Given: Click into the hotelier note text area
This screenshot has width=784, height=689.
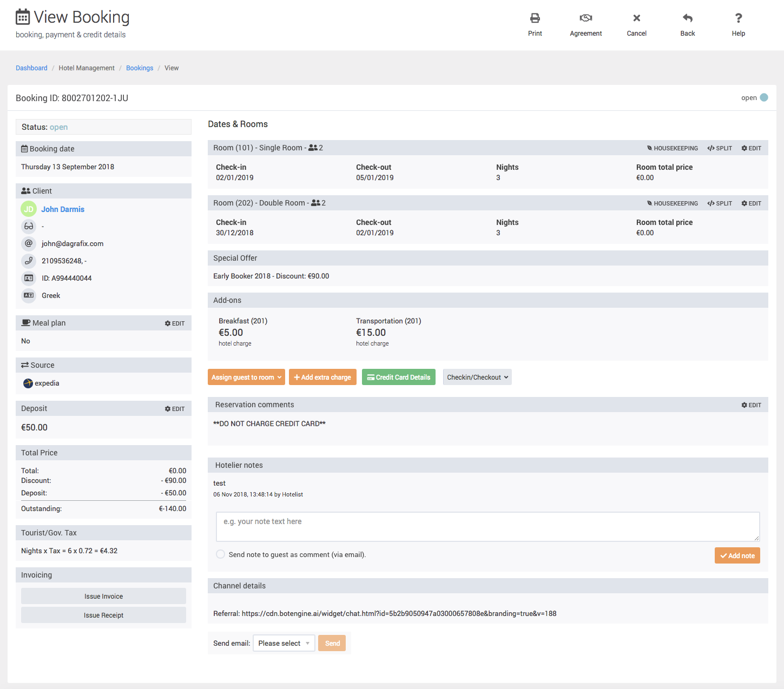Looking at the screenshot, I should click(x=487, y=527).
